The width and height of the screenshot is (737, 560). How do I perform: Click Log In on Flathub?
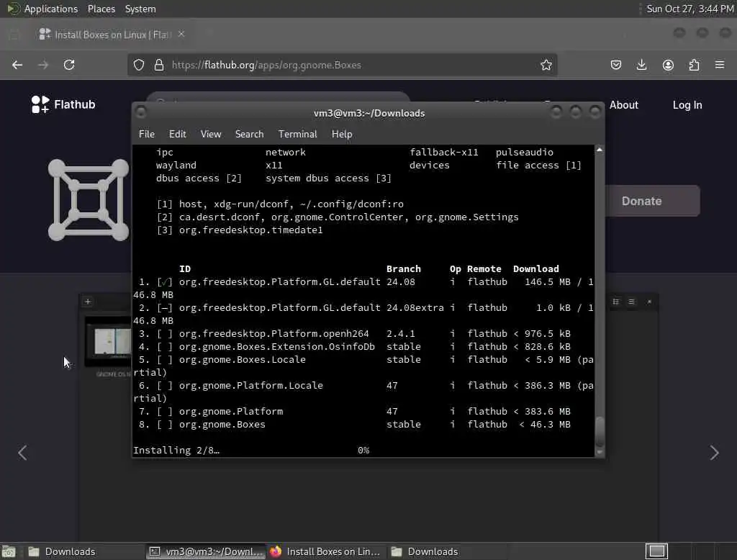687,105
